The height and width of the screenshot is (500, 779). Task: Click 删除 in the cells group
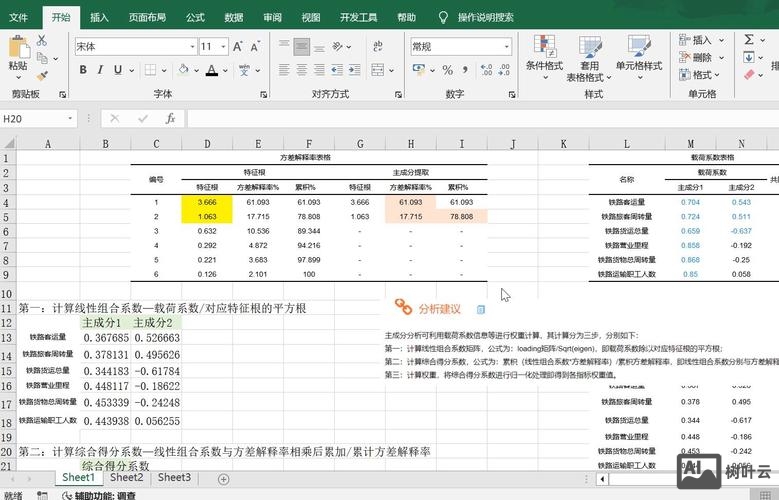click(x=701, y=57)
